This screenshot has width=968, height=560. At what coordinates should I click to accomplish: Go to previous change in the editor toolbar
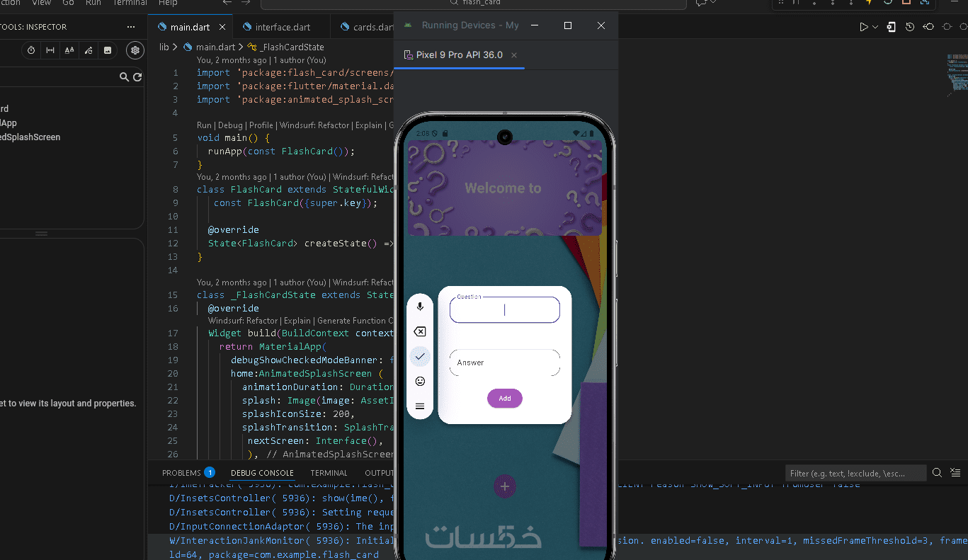point(928,27)
